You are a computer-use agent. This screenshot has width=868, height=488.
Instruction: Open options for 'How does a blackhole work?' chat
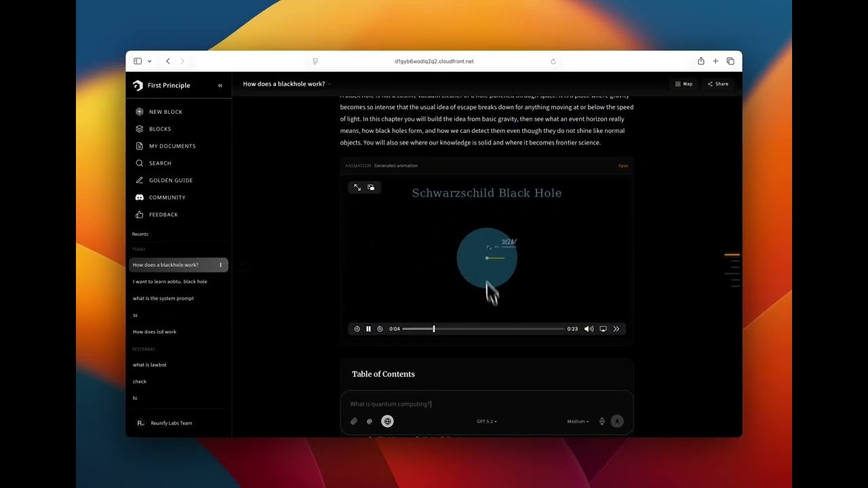click(x=220, y=265)
